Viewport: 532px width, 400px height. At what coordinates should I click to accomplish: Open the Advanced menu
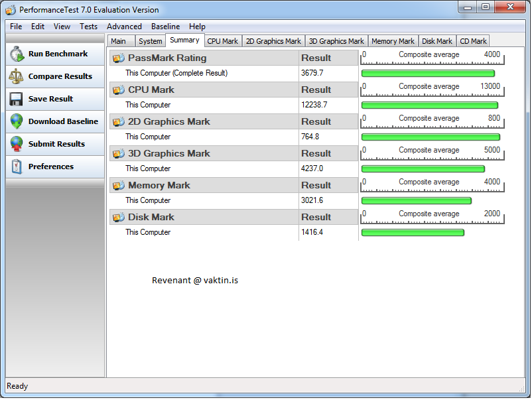(x=124, y=27)
